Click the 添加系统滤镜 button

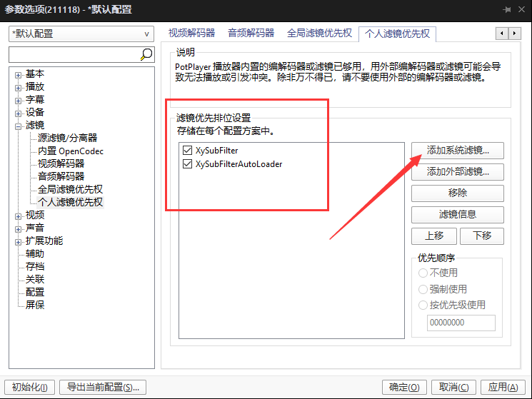[x=457, y=150]
